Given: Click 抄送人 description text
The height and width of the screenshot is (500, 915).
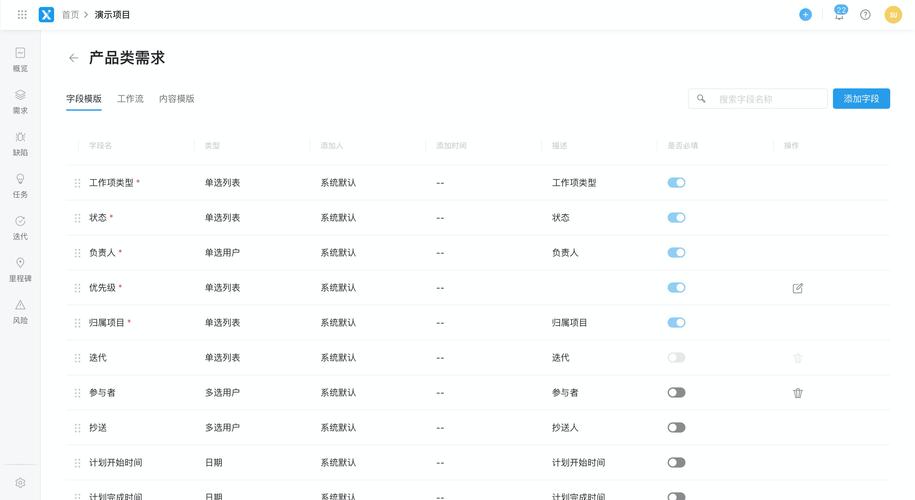Looking at the screenshot, I should tap(565, 428).
